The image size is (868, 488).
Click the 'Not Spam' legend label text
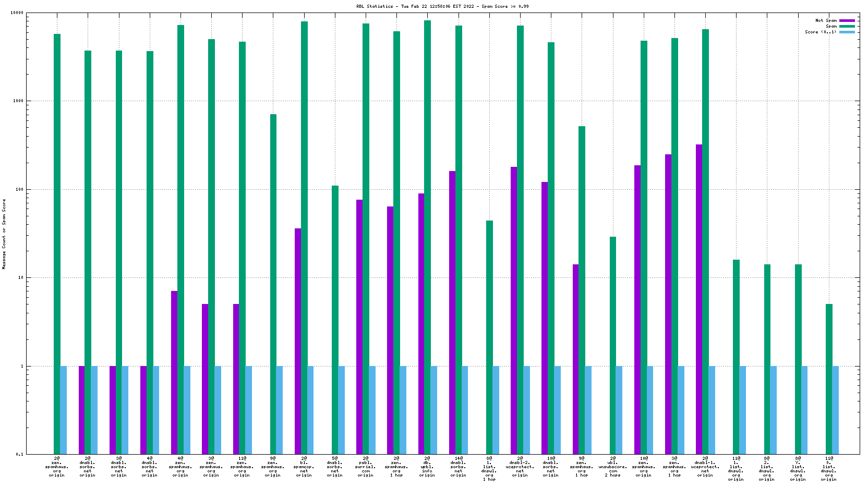(x=826, y=20)
